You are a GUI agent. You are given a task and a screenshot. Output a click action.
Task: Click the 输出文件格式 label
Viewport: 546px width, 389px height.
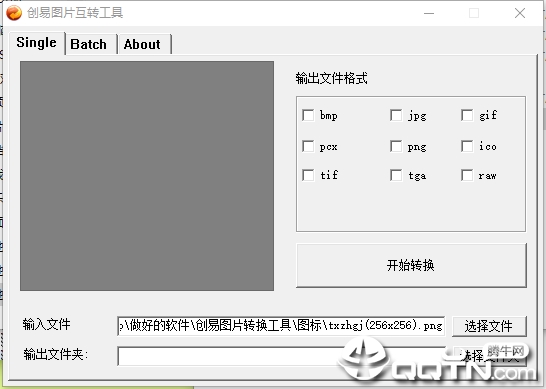point(332,78)
